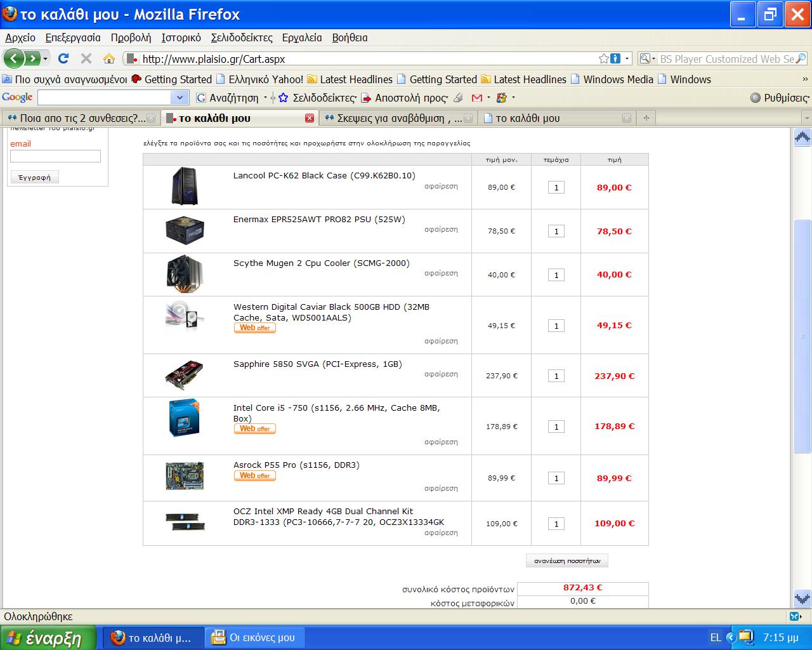Open the Gmail icon in Google toolbar
The width and height of the screenshot is (812, 650).
[476, 98]
